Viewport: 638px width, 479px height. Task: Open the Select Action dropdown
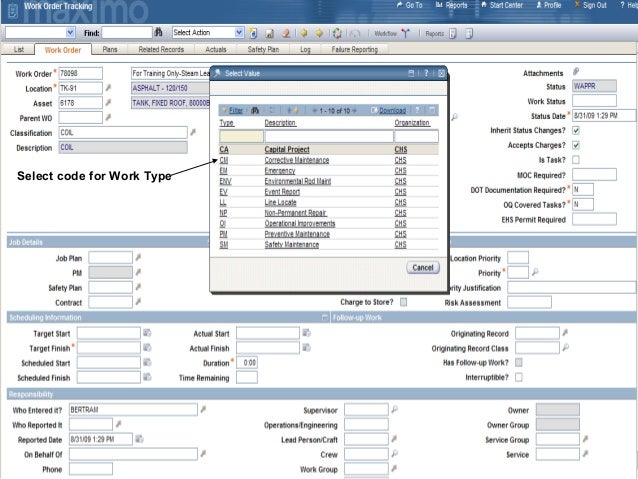click(239, 33)
